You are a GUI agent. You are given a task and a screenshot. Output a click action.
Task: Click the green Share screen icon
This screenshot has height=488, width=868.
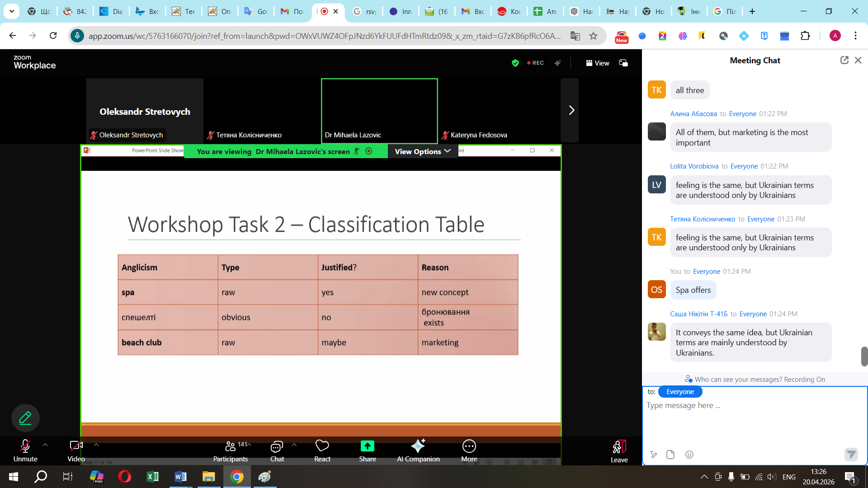click(367, 446)
